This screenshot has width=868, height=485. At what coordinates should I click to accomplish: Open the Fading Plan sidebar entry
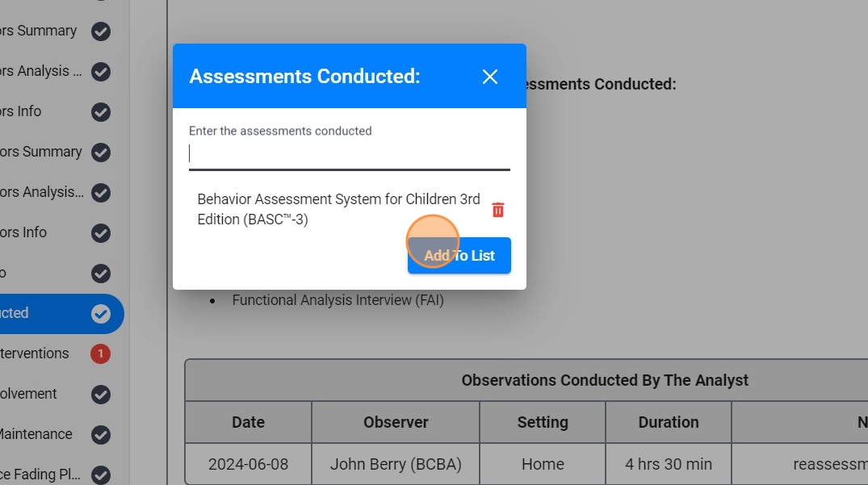(40, 475)
